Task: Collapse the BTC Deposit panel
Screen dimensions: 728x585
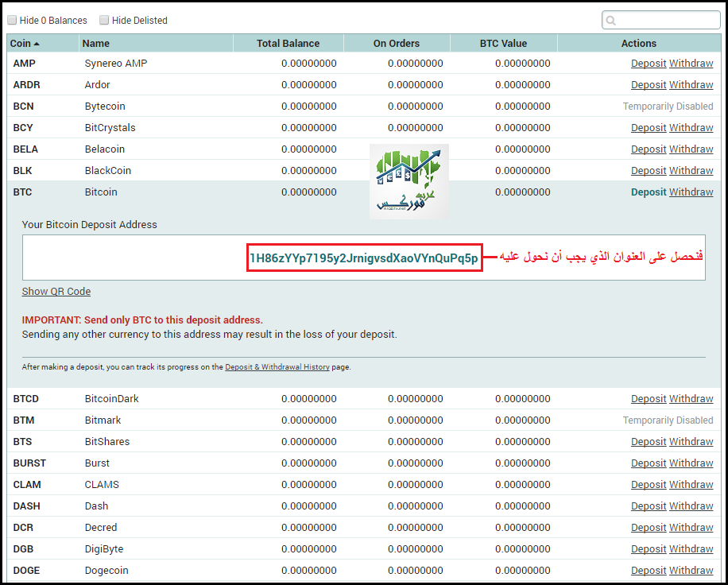Action: pos(649,192)
